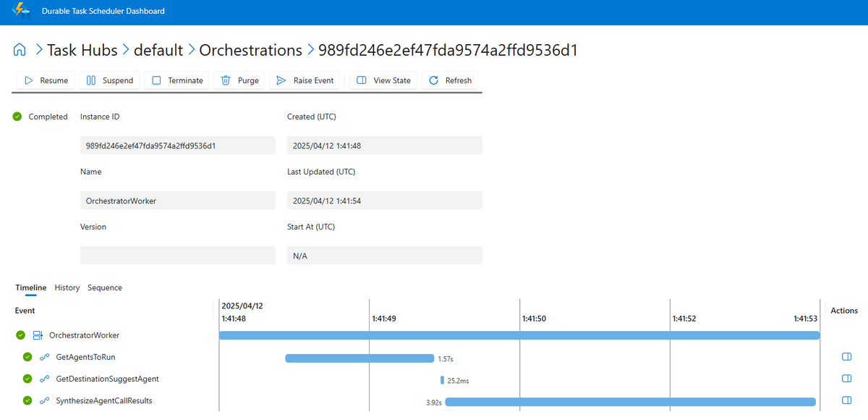The image size is (868, 420).
Task: Click the GetAgentsToRun green check icon
Action: pos(27,357)
